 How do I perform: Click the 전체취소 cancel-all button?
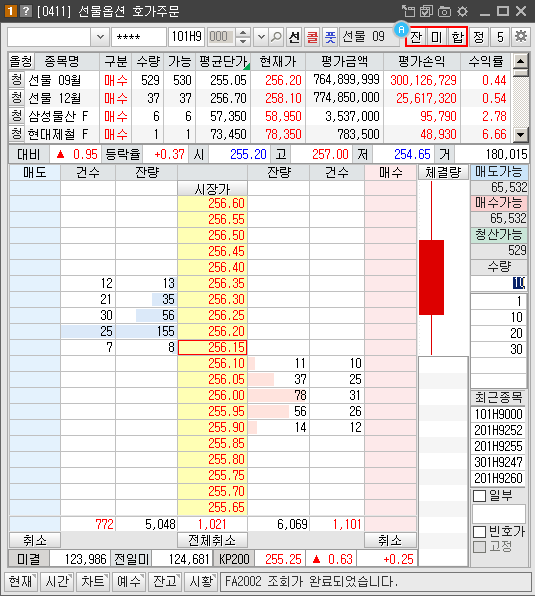[x=212, y=540]
